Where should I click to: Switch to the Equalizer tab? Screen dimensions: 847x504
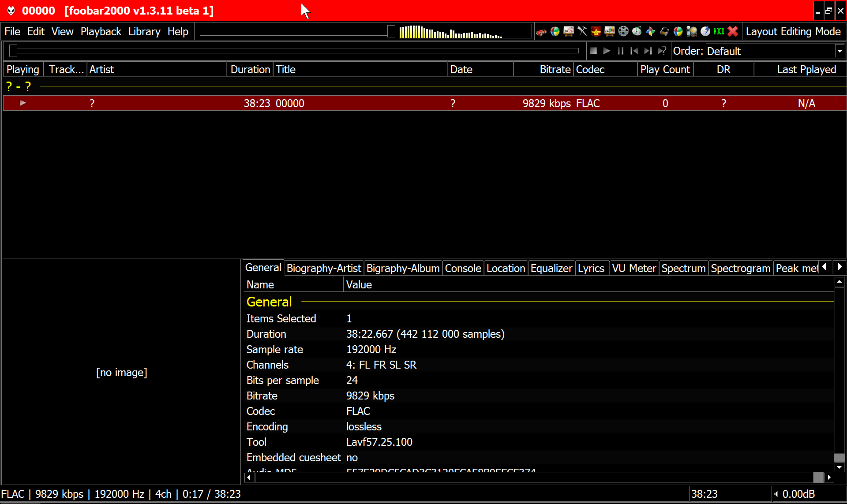coord(551,268)
